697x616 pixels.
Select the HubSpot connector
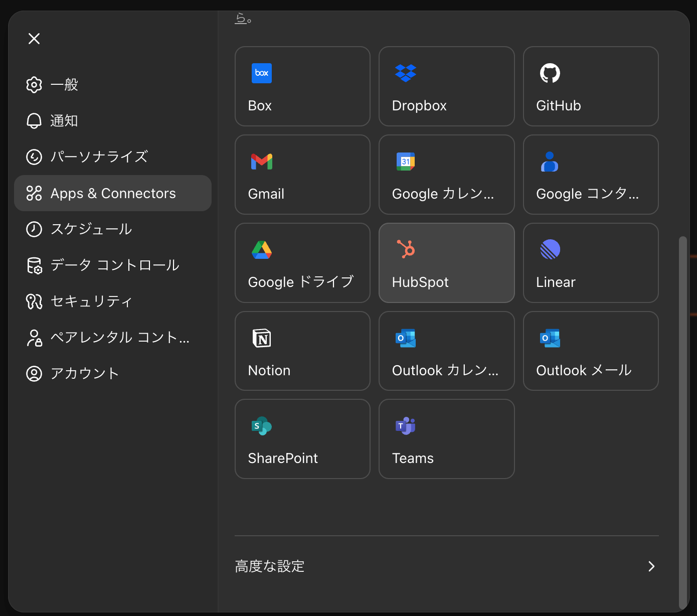point(446,263)
